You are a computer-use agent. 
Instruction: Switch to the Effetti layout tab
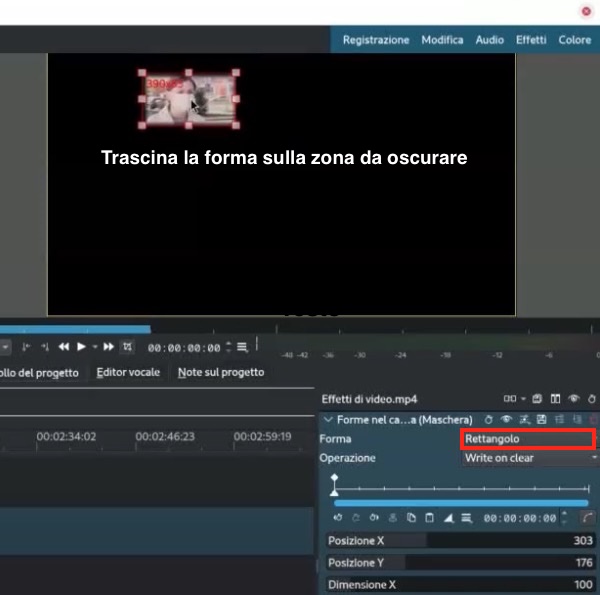pyautogui.click(x=531, y=40)
